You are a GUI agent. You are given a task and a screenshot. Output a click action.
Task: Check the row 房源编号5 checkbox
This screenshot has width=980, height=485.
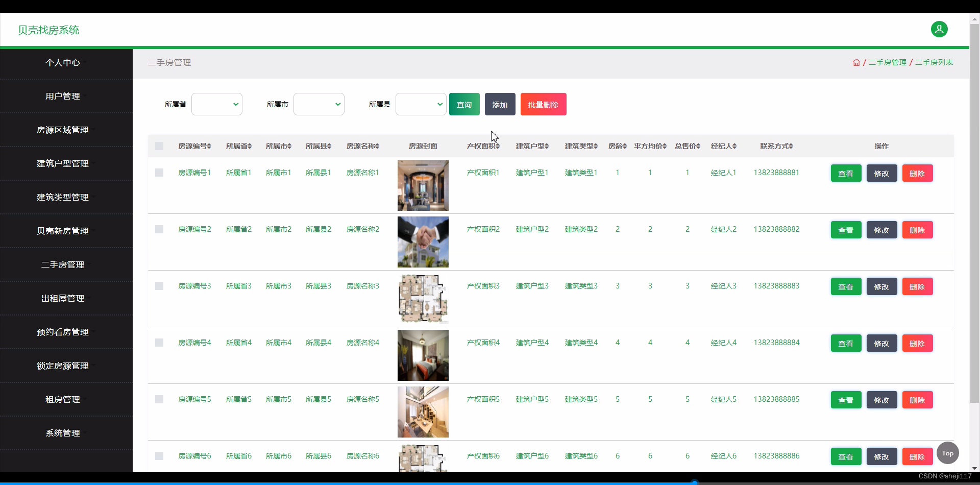pos(159,399)
